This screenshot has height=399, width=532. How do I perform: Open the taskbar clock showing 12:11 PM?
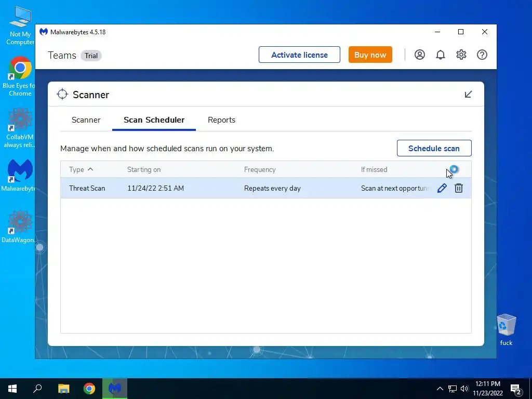pyautogui.click(x=487, y=389)
